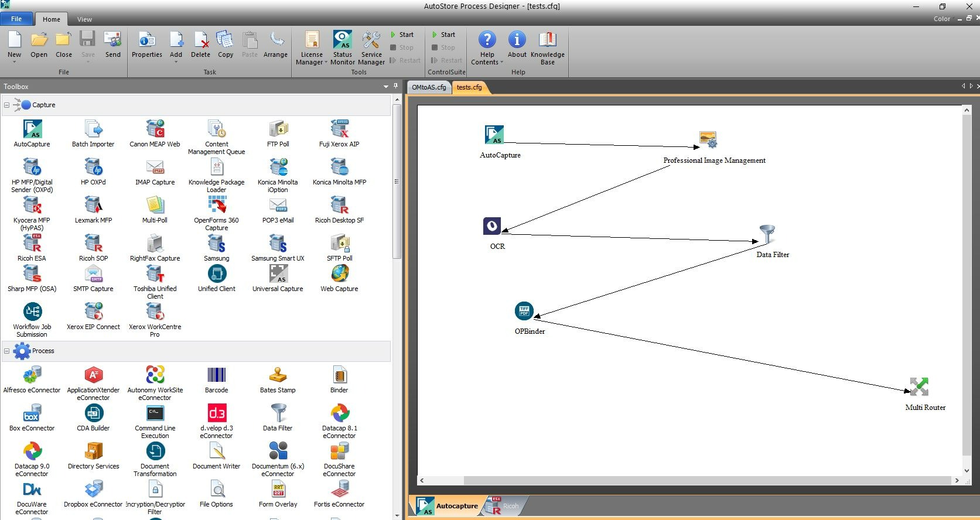
Task: Open the License Manager dropdown
Action: point(312,62)
